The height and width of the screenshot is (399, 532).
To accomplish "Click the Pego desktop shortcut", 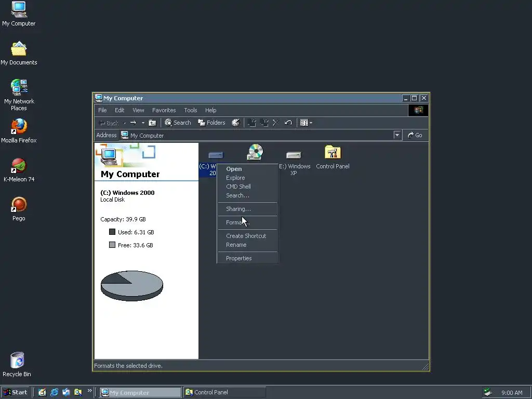I will pos(19,209).
